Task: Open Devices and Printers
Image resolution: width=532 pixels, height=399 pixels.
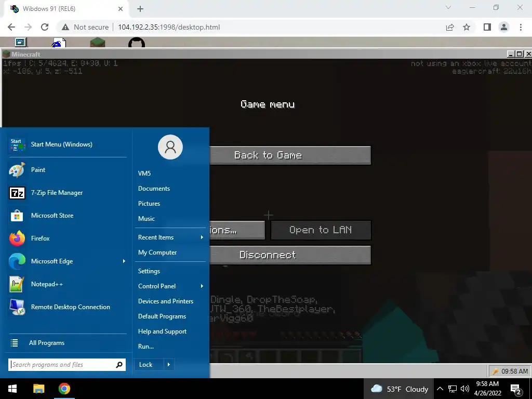Action: [166, 301]
